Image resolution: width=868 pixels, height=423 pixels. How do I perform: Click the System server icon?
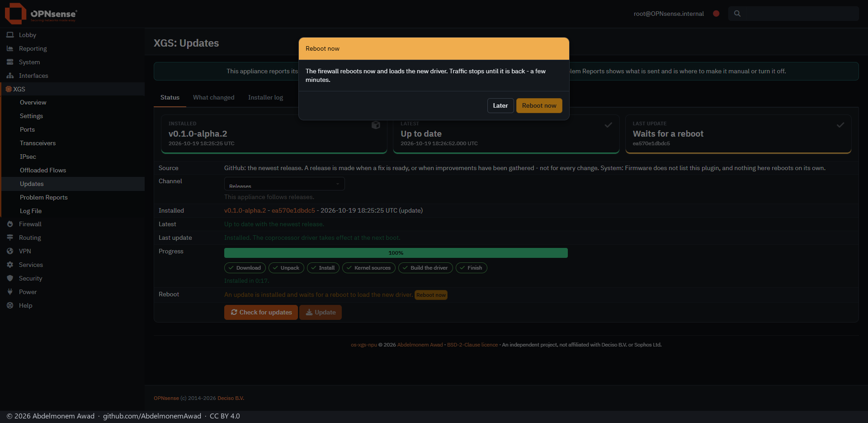10,62
